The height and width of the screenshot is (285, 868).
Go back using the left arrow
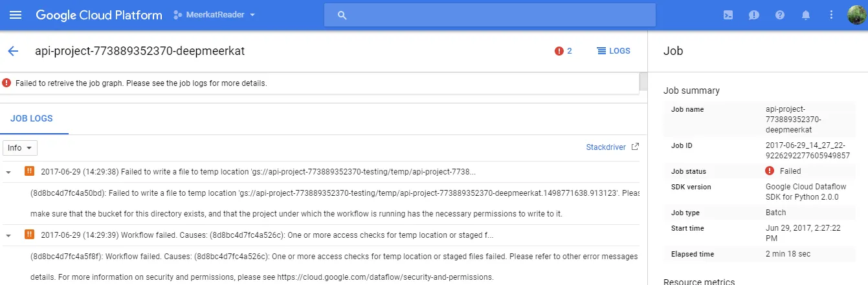tap(13, 51)
